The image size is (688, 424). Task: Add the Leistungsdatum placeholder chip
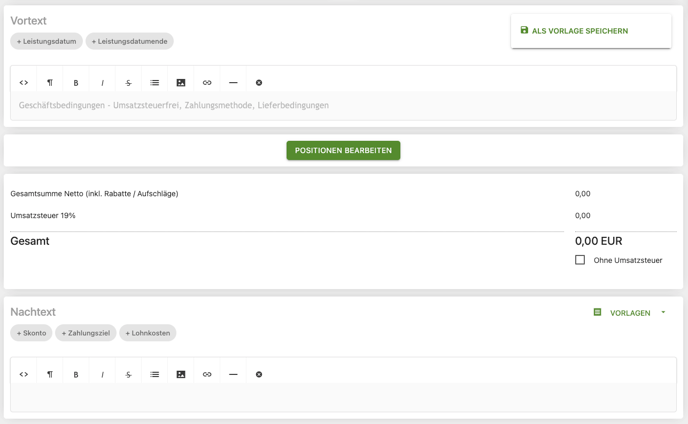point(46,41)
